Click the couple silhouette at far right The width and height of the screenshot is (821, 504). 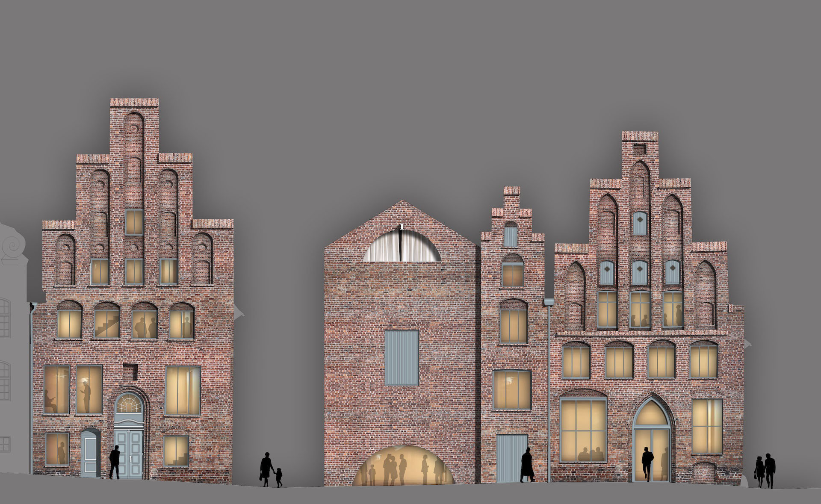click(765, 471)
